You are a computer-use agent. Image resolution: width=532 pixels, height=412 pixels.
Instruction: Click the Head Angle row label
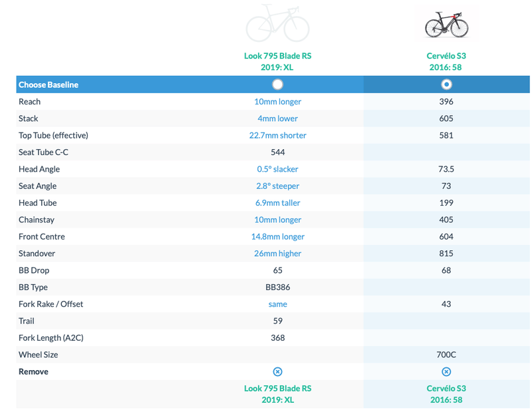coord(39,169)
